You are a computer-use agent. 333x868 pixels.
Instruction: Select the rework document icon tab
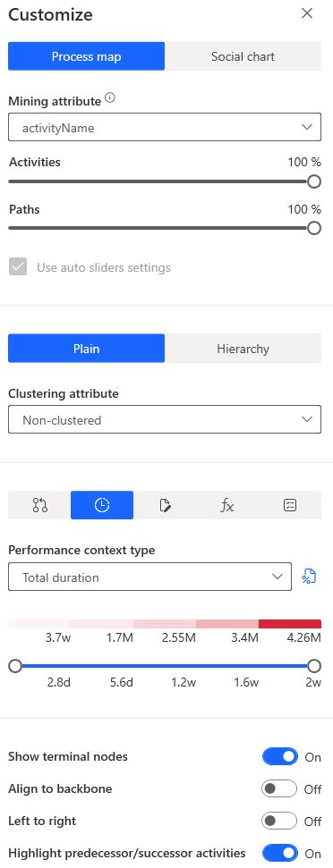click(x=165, y=505)
